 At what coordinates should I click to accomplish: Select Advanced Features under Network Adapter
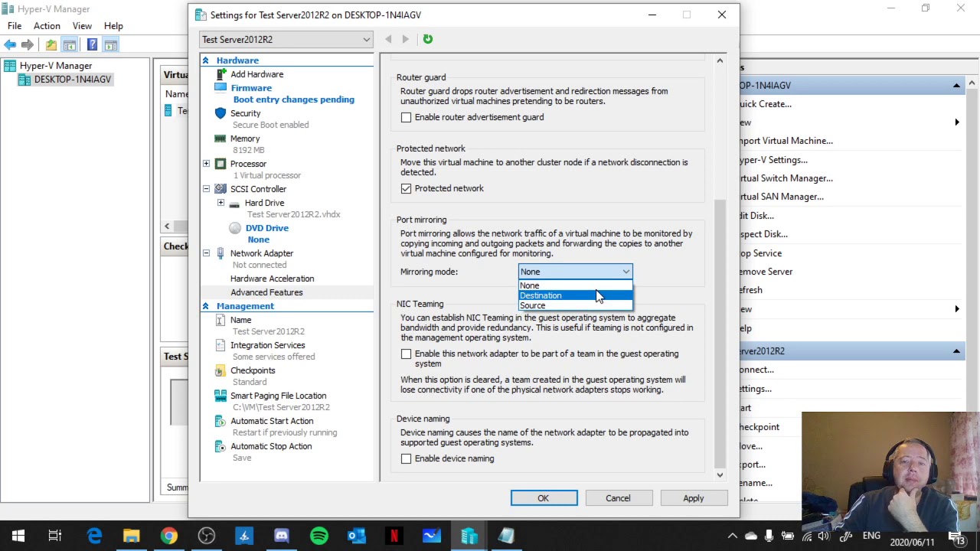click(266, 292)
